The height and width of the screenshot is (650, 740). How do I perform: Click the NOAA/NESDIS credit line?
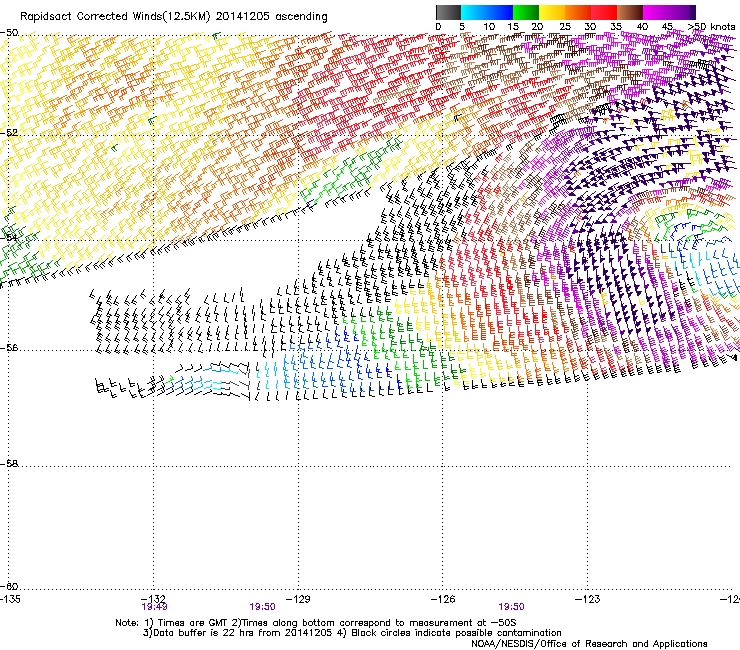tap(589, 644)
